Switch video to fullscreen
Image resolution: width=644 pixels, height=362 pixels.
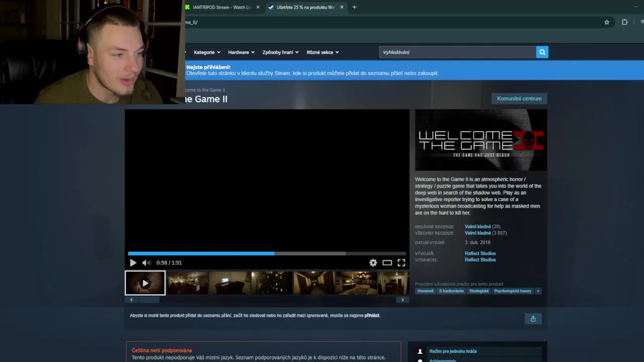(401, 262)
